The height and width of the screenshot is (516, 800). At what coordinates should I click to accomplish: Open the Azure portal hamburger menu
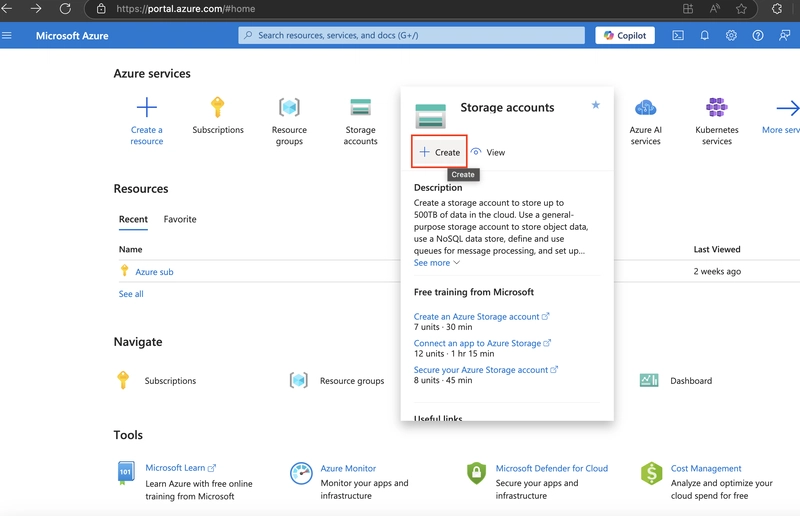7,35
